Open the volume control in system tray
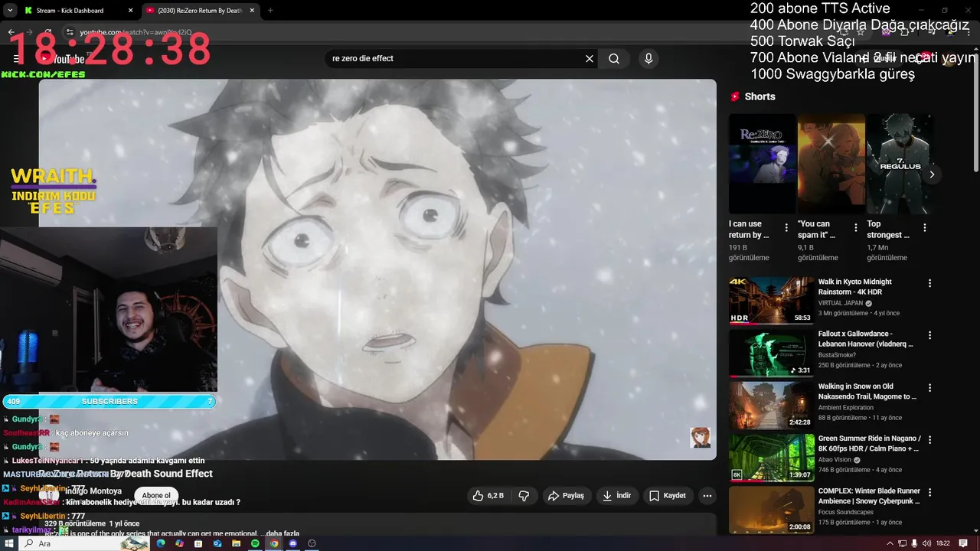980x551 pixels. pos(927,543)
